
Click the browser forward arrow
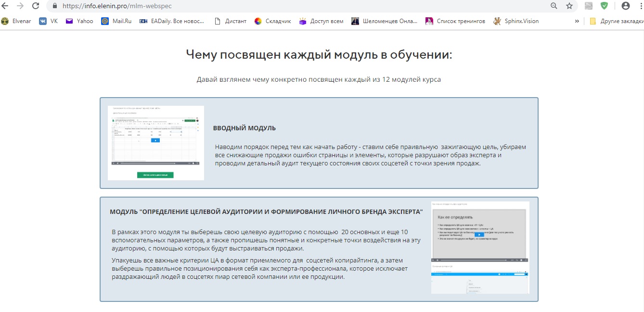pyautogui.click(x=20, y=6)
